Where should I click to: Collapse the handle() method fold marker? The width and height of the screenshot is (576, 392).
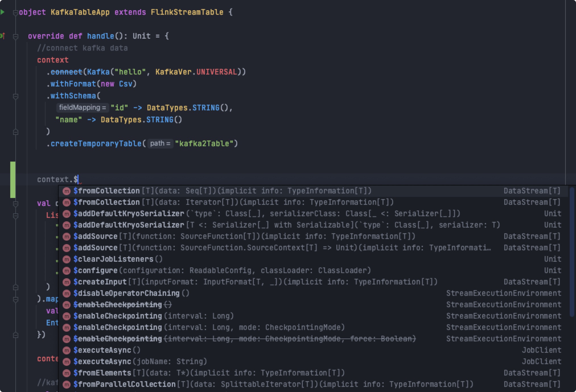click(16, 36)
